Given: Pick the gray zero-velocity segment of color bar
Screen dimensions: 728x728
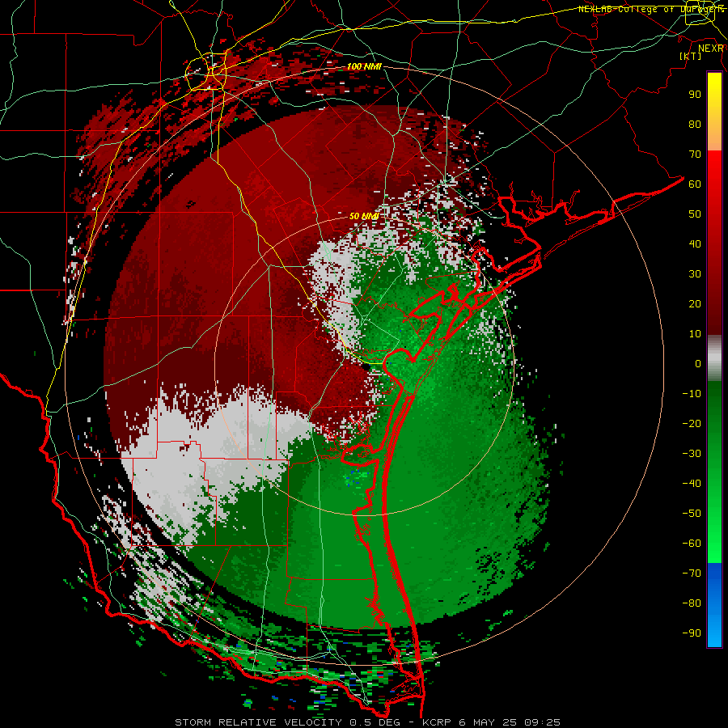Looking at the screenshot, I should [714, 358].
